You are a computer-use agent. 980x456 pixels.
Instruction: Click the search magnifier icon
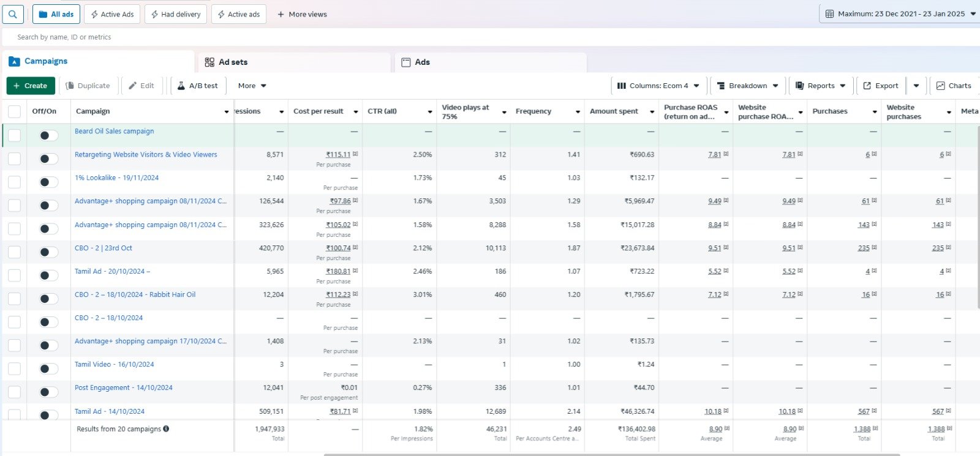click(x=13, y=14)
